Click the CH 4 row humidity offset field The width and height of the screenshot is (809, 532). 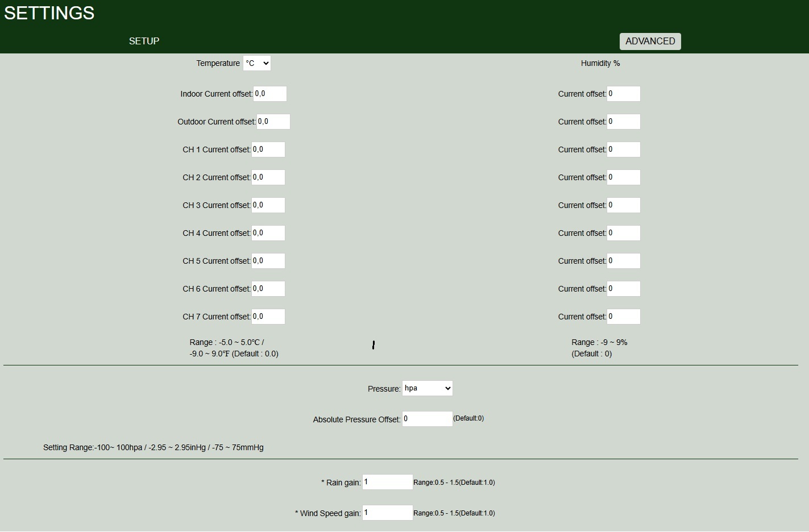[623, 233]
